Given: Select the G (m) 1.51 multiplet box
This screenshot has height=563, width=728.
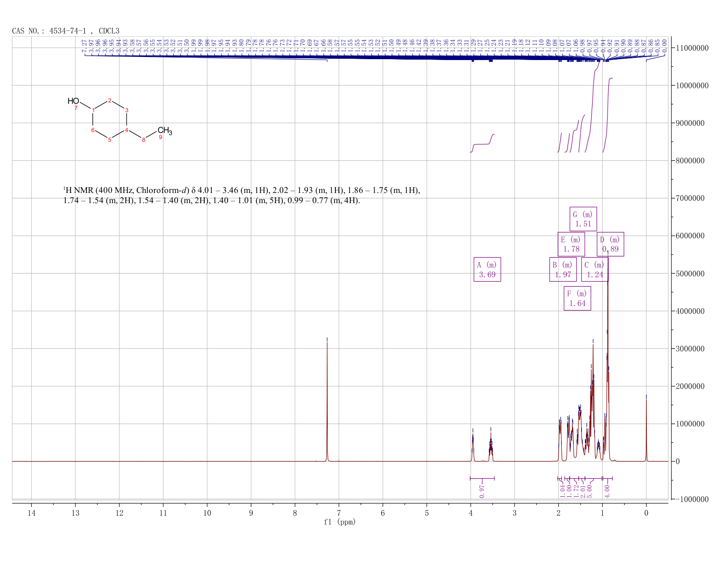Looking at the screenshot, I should [583, 219].
